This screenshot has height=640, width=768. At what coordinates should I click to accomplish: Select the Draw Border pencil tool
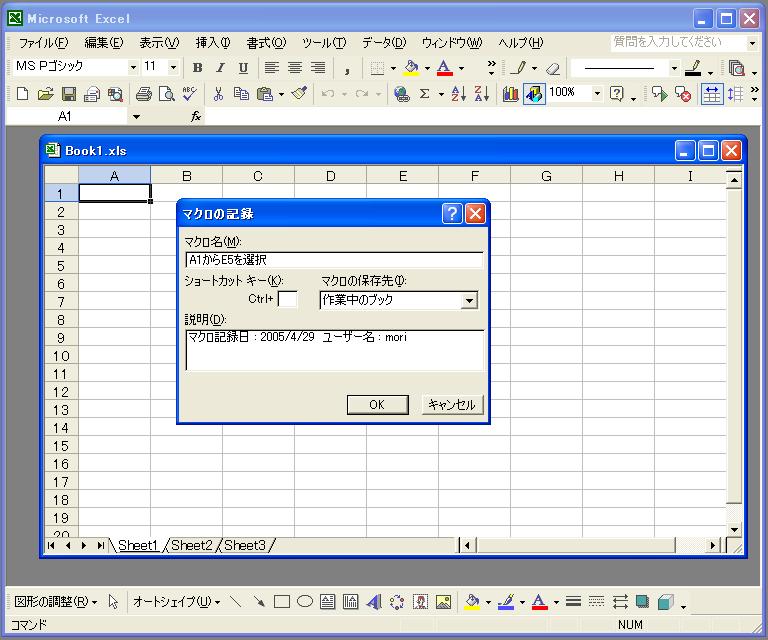519,68
